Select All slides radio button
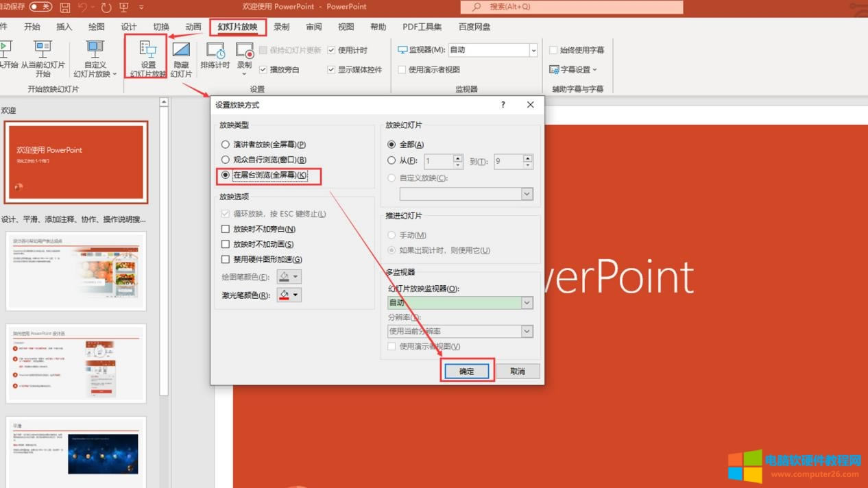 coord(391,145)
